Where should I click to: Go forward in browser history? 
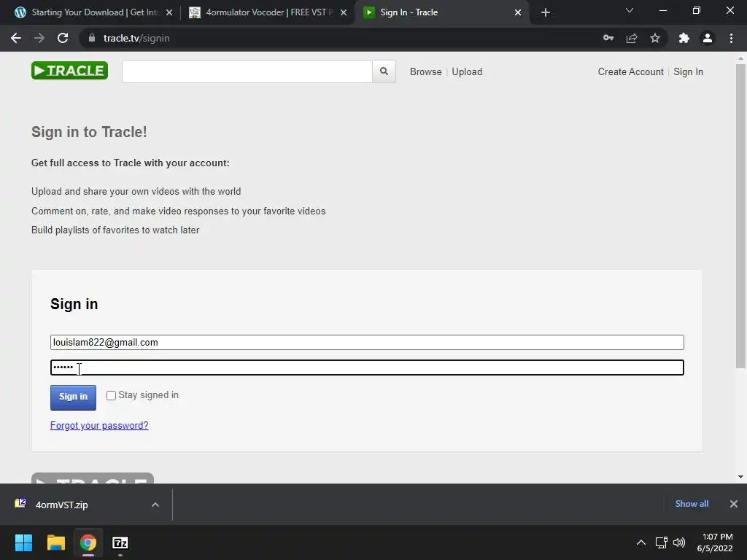tap(39, 38)
